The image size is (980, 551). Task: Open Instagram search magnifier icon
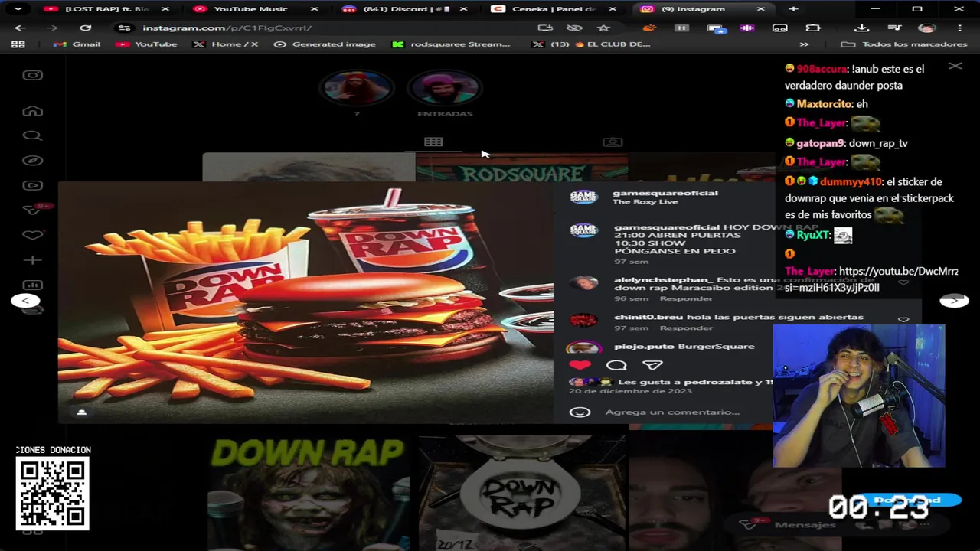pyautogui.click(x=32, y=135)
